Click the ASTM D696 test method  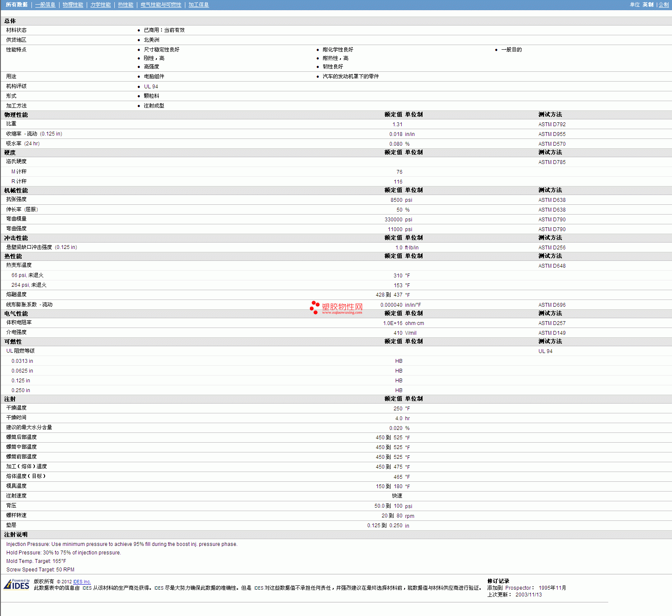coord(552,305)
